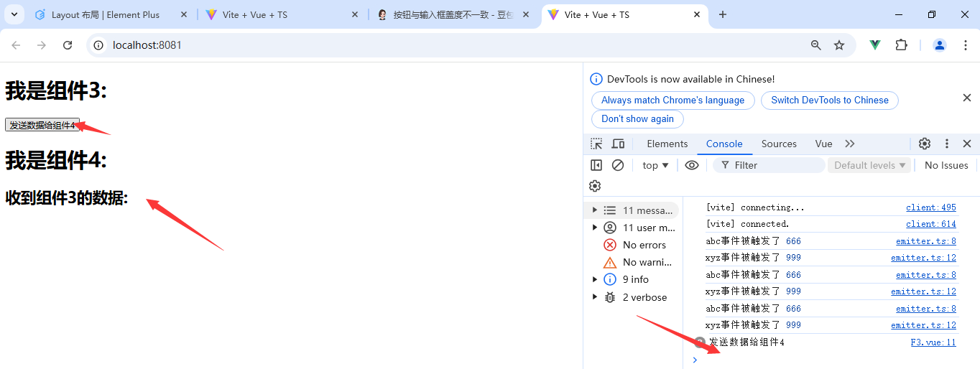Switch to the Vue tab
The image size is (980, 369).
[823, 144]
